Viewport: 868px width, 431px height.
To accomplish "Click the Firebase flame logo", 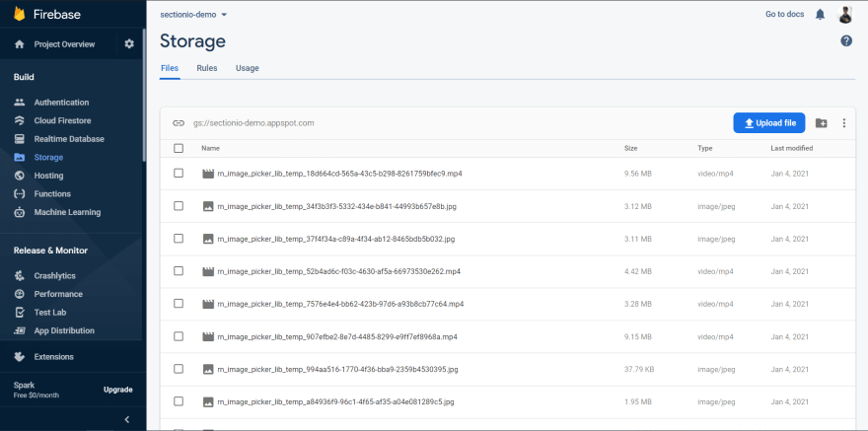I will (x=20, y=14).
